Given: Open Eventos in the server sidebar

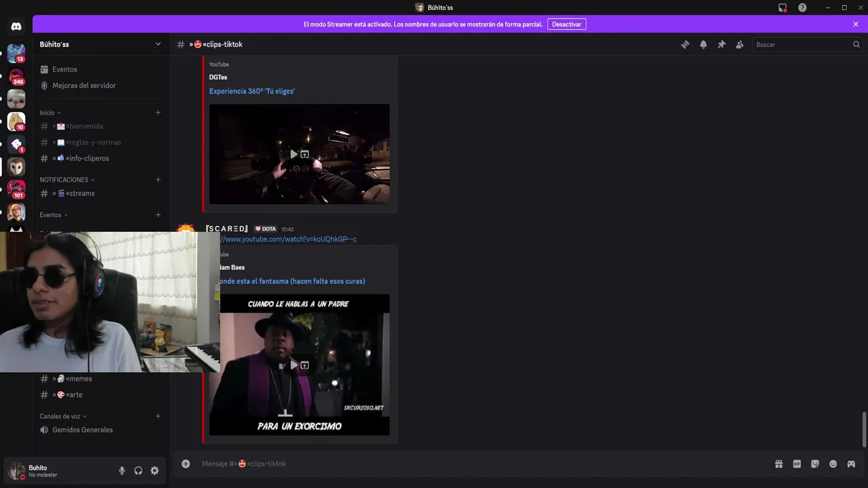Looking at the screenshot, I should point(100,69).
